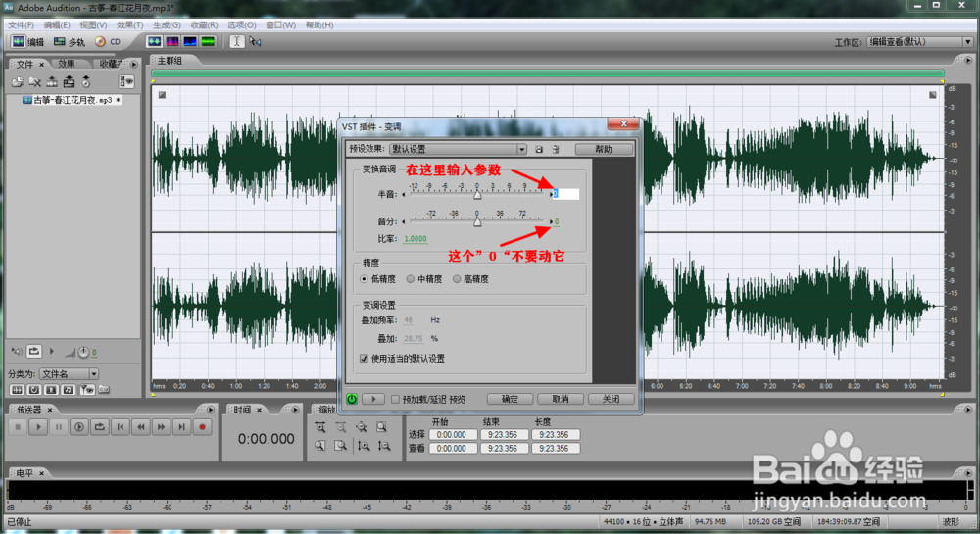Toggle show loop files filter button
The height and width of the screenshot is (534, 980).
[33, 390]
